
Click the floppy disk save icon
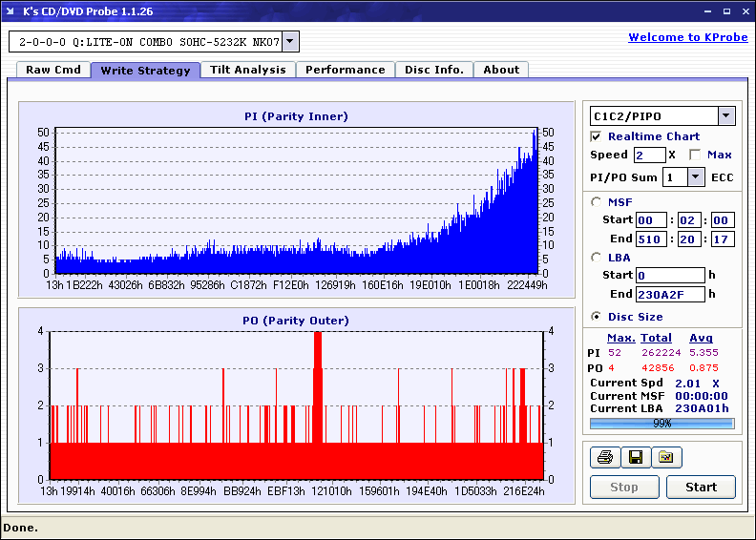point(635,458)
